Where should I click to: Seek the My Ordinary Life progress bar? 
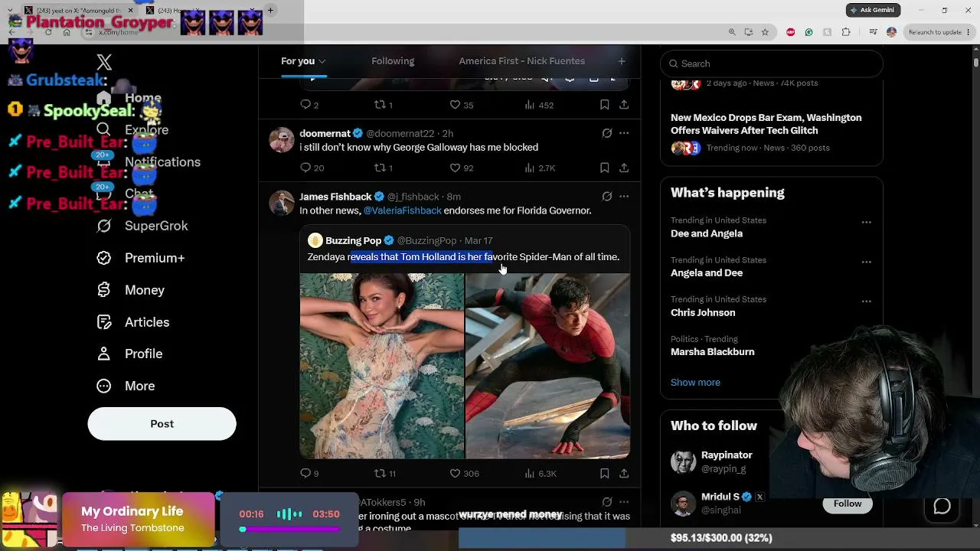click(290, 529)
